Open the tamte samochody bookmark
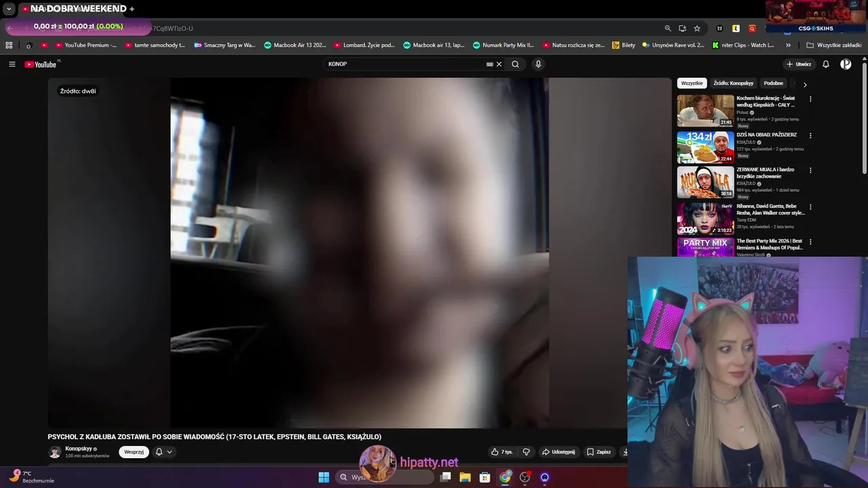The height and width of the screenshot is (488, 868). (155, 45)
